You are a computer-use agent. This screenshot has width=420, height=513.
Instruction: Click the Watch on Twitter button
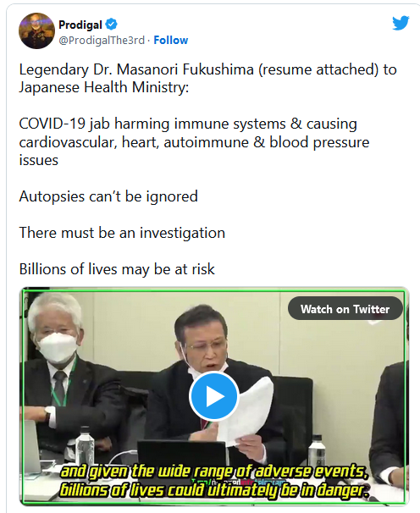345,308
